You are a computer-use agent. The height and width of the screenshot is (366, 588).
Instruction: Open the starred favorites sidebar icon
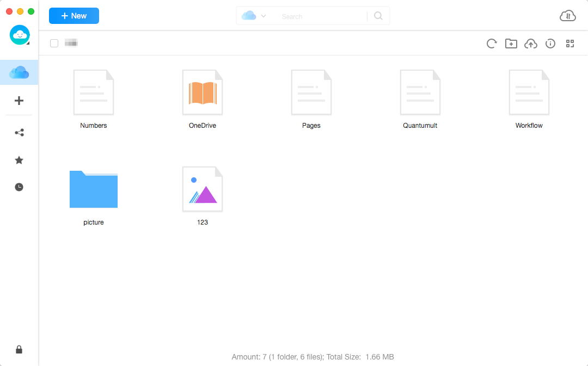19,160
